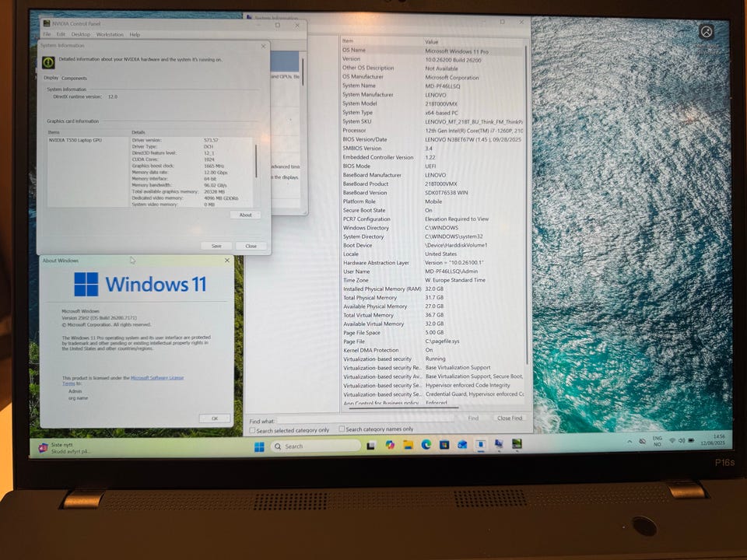Select the Page File Space row

[433, 332]
